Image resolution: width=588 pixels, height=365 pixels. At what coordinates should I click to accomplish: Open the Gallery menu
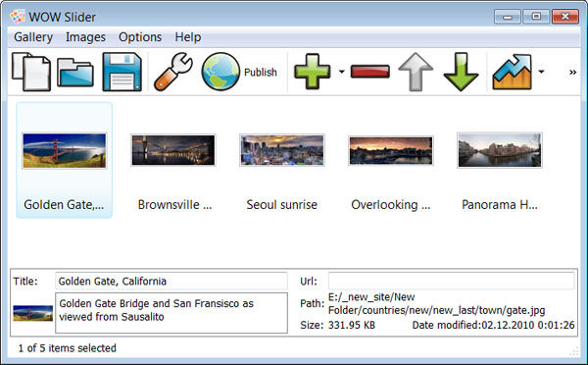coord(33,37)
